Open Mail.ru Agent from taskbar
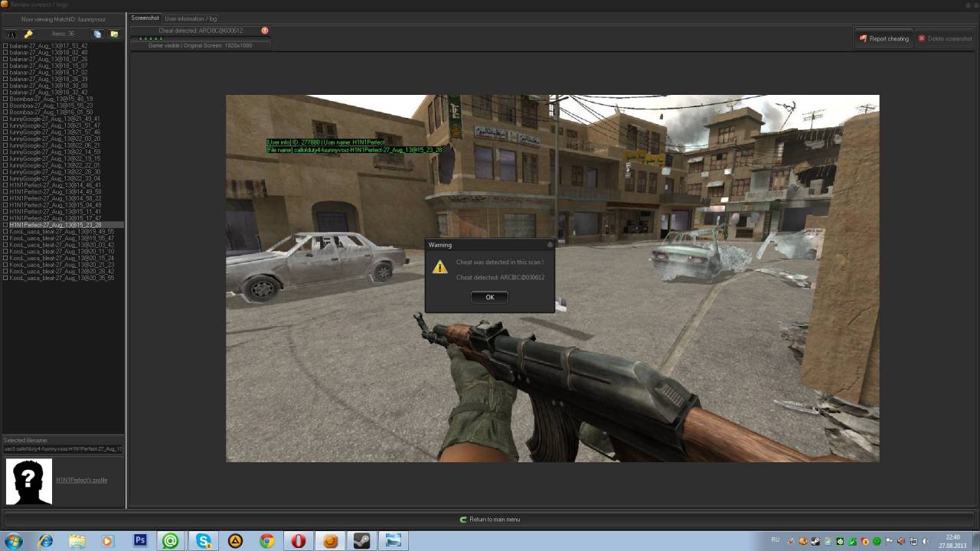This screenshot has height=551, width=980. (171, 540)
